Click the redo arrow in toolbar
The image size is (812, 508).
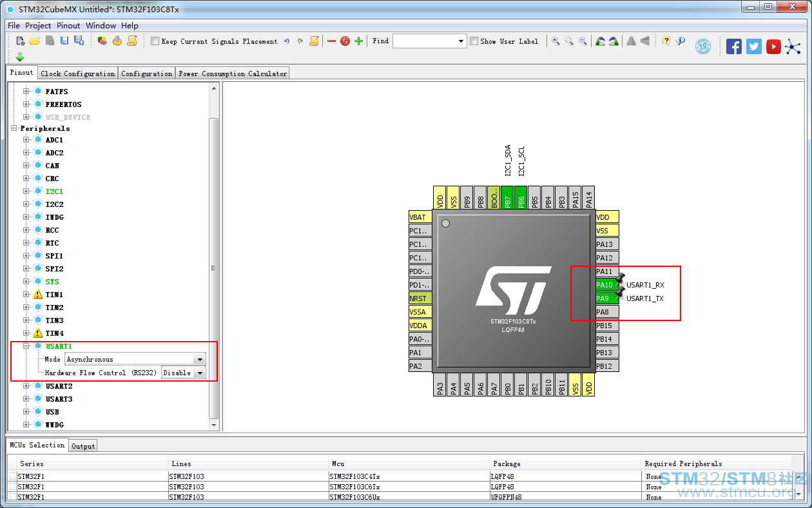tap(300, 41)
